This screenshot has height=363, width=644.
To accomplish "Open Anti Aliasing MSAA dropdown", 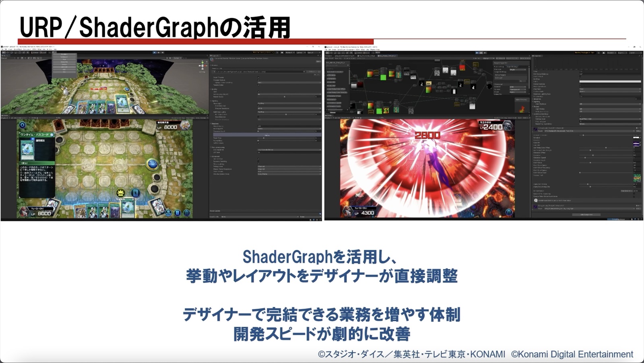I will (289, 94).
